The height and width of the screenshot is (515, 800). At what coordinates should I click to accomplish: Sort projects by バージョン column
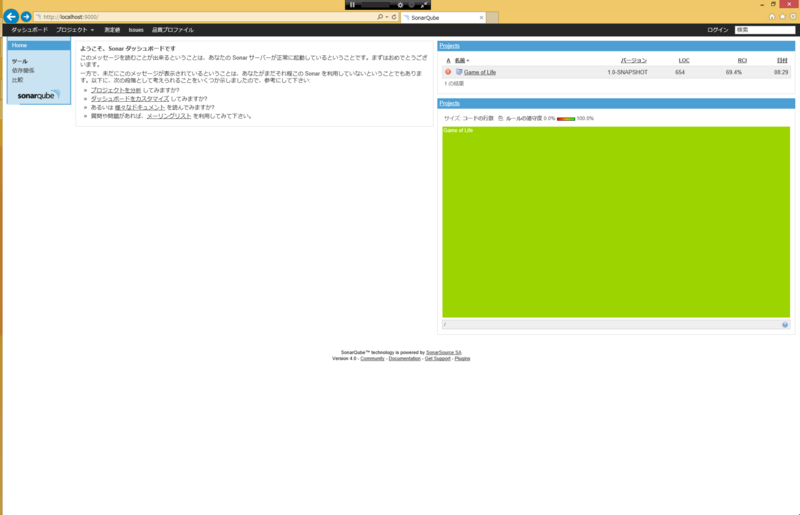[634, 61]
